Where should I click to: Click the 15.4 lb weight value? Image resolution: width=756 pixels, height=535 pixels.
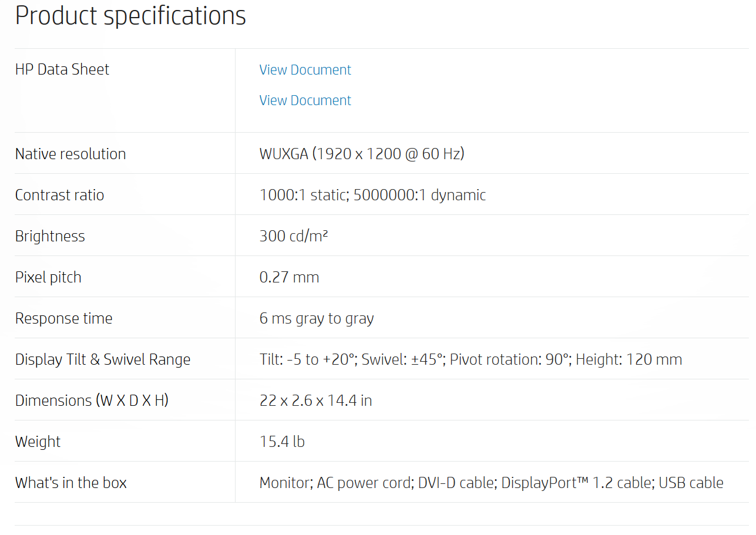coord(282,442)
